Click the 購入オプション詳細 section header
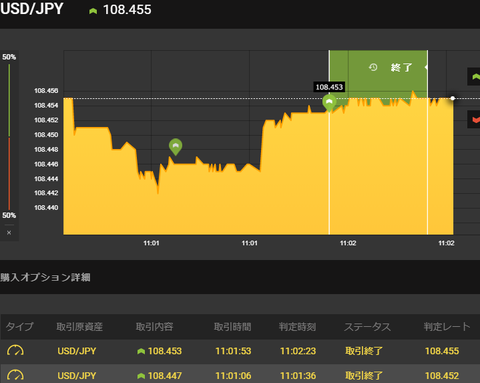The height and width of the screenshot is (383, 480). pyautogui.click(x=45, y=277)
